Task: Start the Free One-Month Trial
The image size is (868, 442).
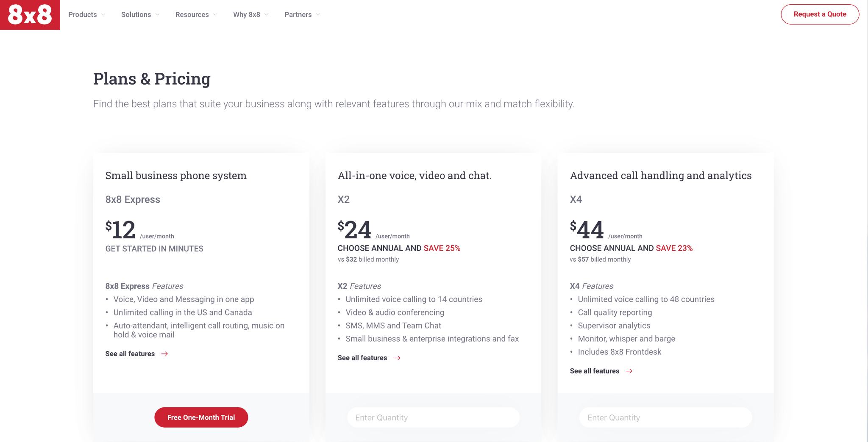Action: click(201, 417)
